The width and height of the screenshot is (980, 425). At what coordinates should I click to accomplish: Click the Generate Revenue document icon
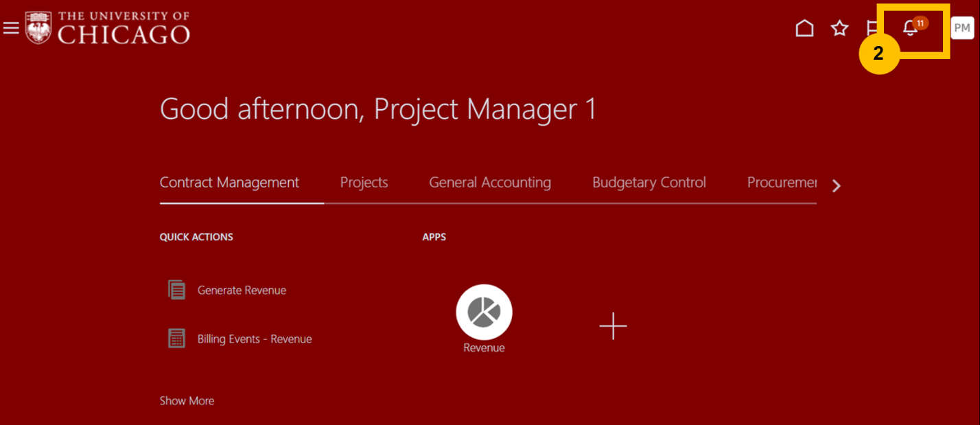(x=177, y=290)
